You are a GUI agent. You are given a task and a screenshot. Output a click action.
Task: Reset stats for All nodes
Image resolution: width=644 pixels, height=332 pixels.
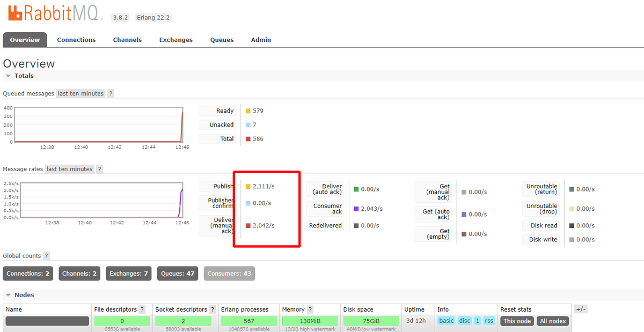tap(553, 321)
